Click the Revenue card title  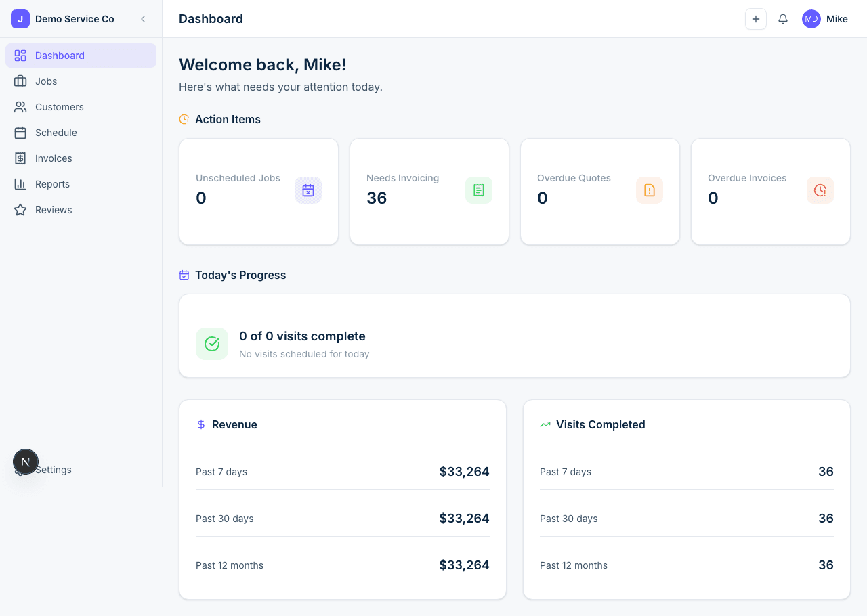[234, 424]
